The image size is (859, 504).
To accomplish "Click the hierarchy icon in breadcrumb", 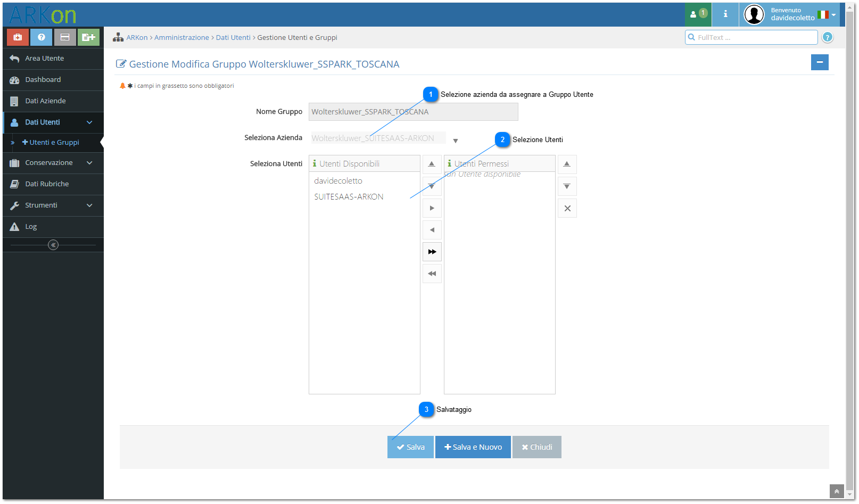I will click(118, 37).
